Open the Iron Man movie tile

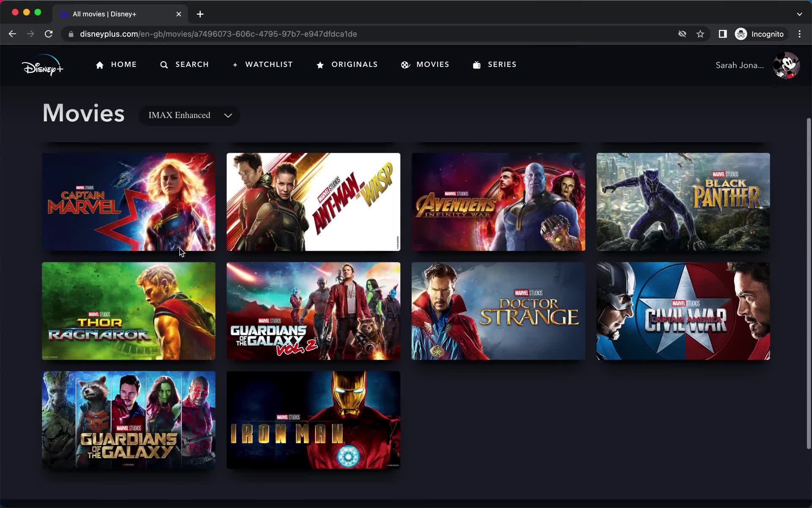313,420
